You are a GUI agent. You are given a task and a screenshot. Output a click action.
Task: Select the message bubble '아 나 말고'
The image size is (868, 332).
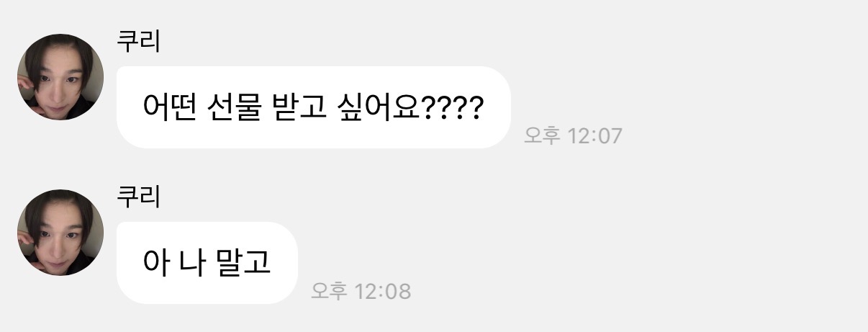point(207,263)
